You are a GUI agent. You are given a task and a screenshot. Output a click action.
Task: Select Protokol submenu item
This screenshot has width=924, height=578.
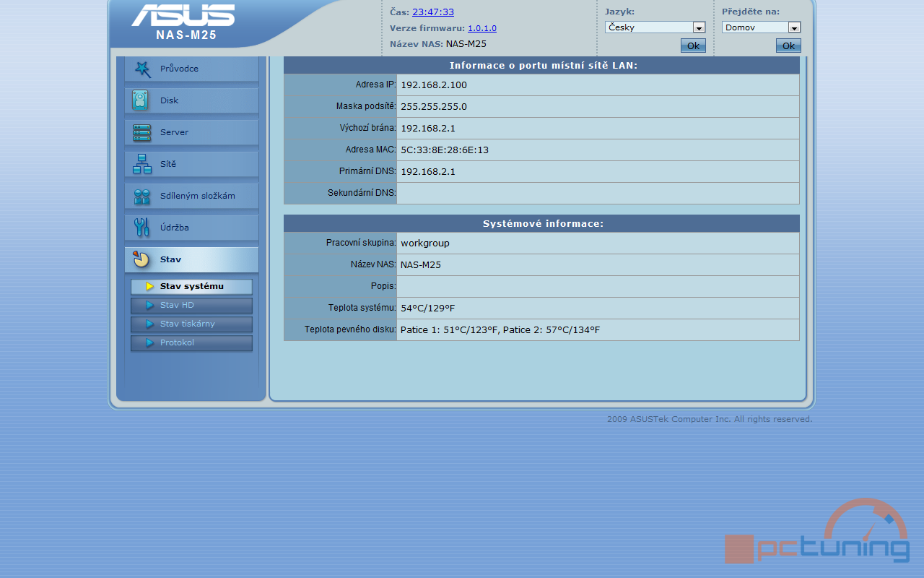[x=191, y=342]
